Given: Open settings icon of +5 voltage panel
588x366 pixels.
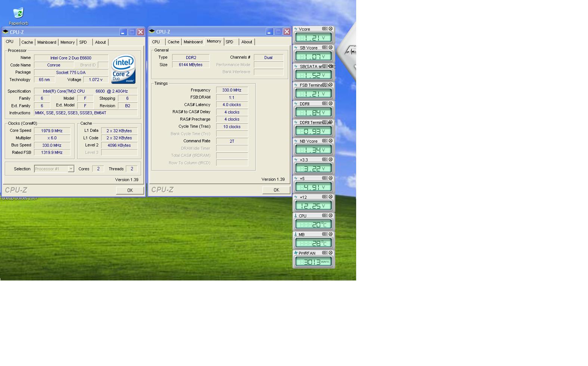Looking at the screenshot, I should pyautogui.click(x=325, y=178).
